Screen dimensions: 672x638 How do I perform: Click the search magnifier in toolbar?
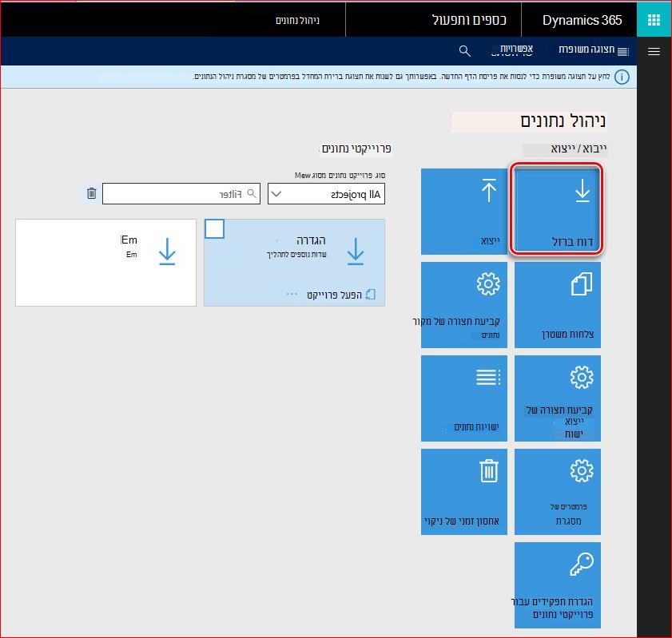point(464,51)
